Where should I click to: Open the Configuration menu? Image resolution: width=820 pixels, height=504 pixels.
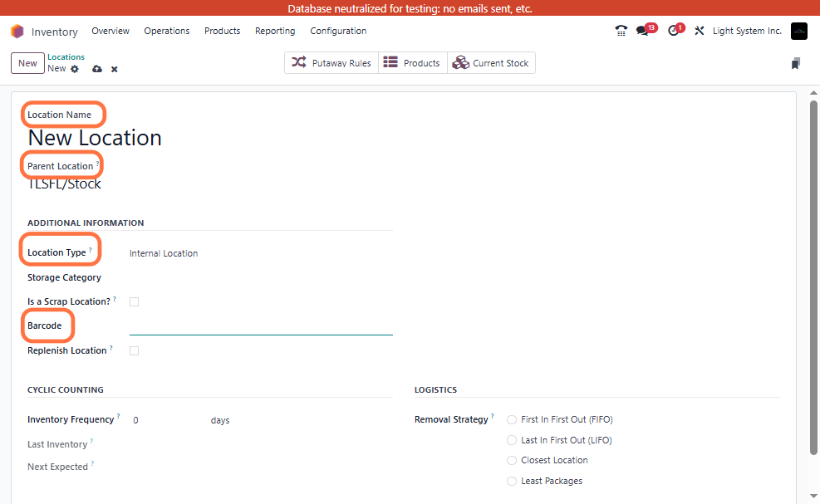tap(338, 31)
